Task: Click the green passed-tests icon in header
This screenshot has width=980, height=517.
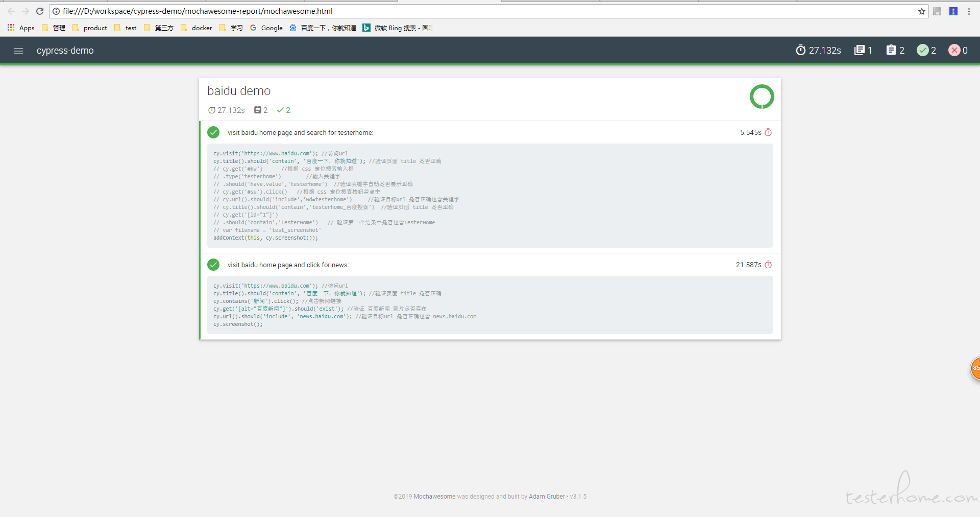Action: (923, 50)
